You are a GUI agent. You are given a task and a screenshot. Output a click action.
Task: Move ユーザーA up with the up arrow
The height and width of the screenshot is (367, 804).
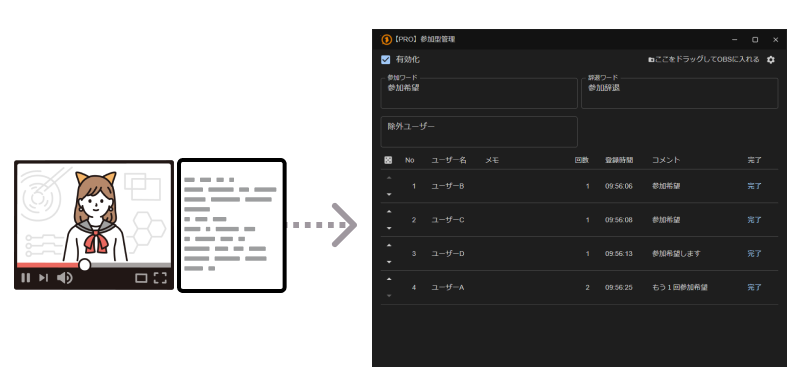389,279
